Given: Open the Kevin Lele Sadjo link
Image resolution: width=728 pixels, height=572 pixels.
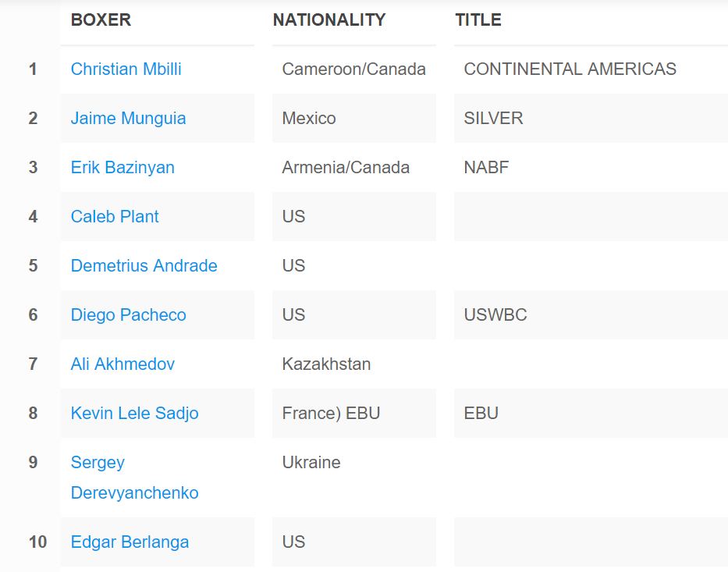Looking at the screenshot, I should 135,414.
